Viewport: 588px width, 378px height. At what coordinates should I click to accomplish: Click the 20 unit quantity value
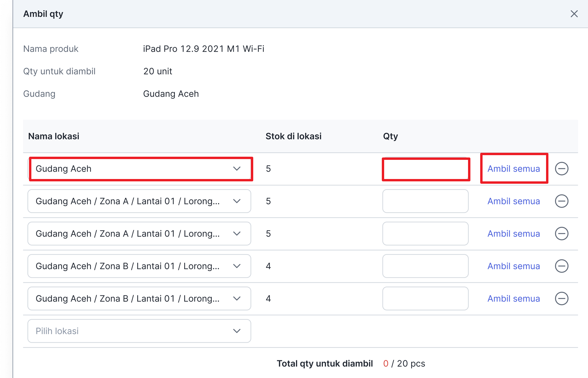[158, 71]
